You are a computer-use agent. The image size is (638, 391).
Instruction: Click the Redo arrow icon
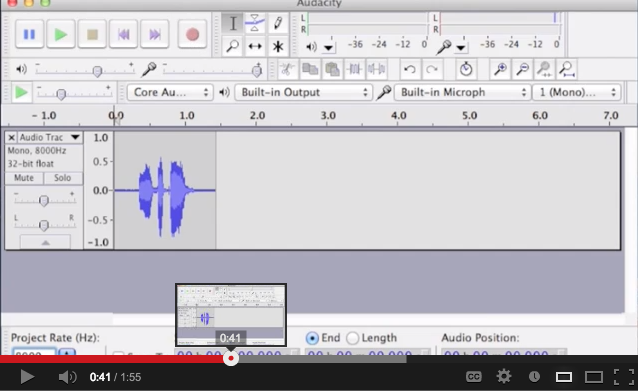[x=432, y=69]
